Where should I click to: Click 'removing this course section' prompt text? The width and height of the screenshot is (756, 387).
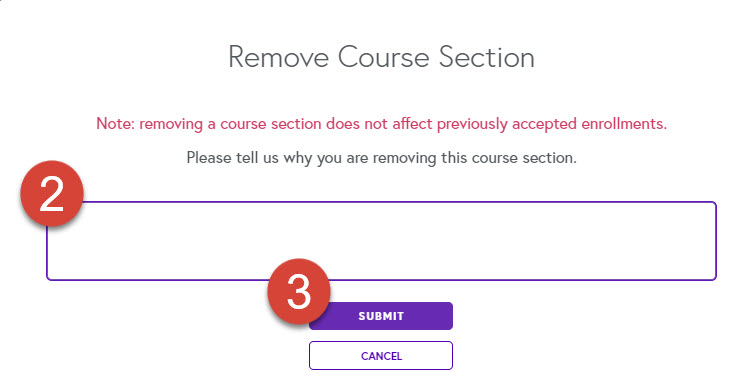point(474,158)
